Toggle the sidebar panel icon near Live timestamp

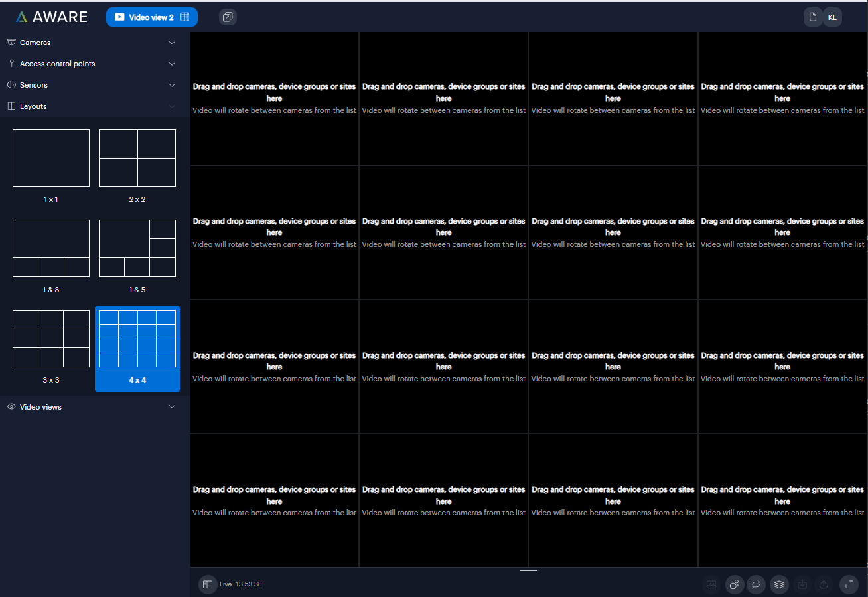(208, 584)
